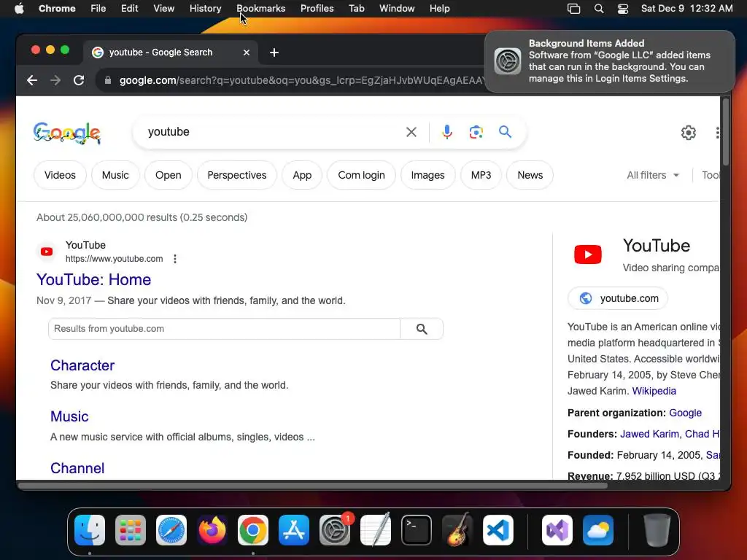Open the File menu
Viewport: 747px width, 560px height.
tap(98, 9)
